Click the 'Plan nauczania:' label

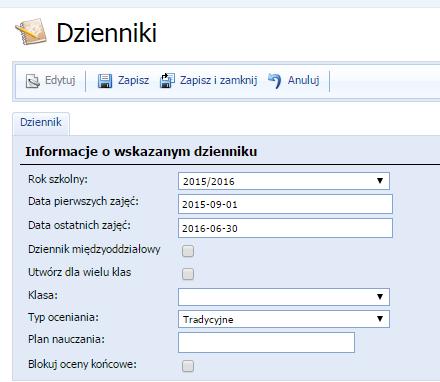(x=66, y=339)
